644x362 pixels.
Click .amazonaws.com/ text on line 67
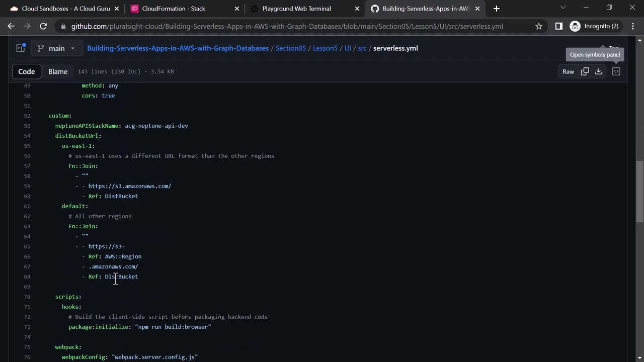113,266
